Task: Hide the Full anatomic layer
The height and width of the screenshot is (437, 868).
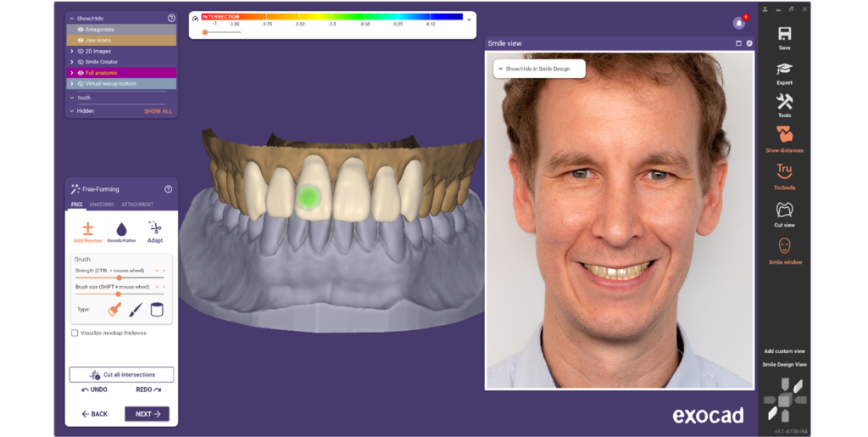Action: (81, 73)
